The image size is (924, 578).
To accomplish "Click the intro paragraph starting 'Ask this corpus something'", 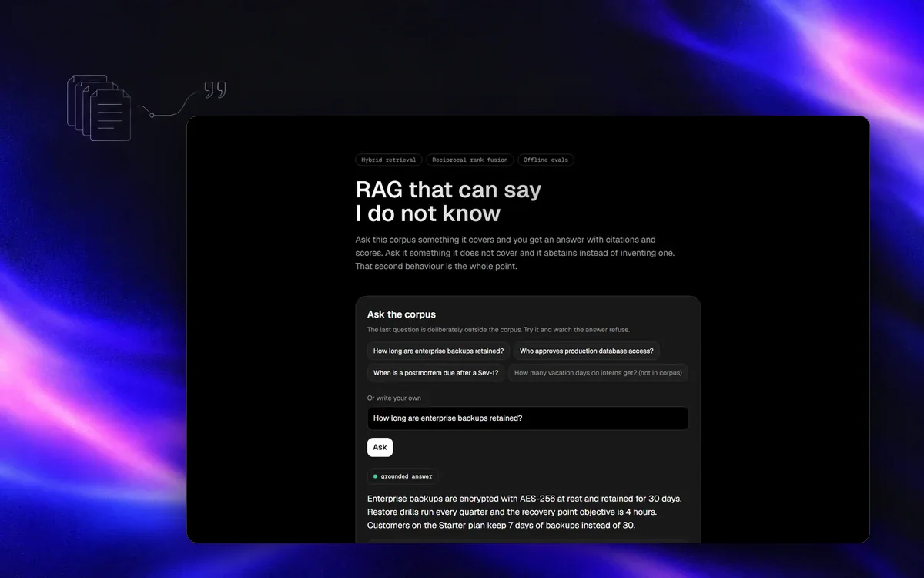I will pyautogui.click(x=515, y=253).
